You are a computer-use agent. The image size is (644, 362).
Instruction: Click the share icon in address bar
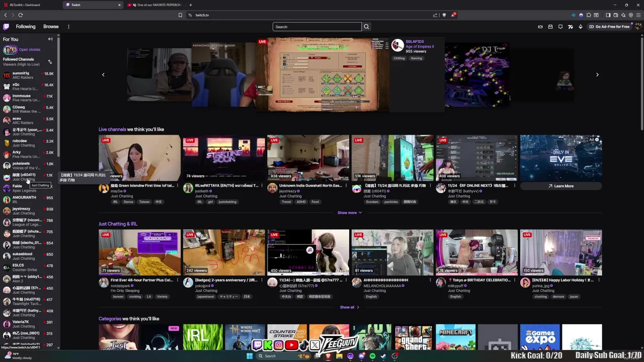pyautogui.click(x=435, y=15)
